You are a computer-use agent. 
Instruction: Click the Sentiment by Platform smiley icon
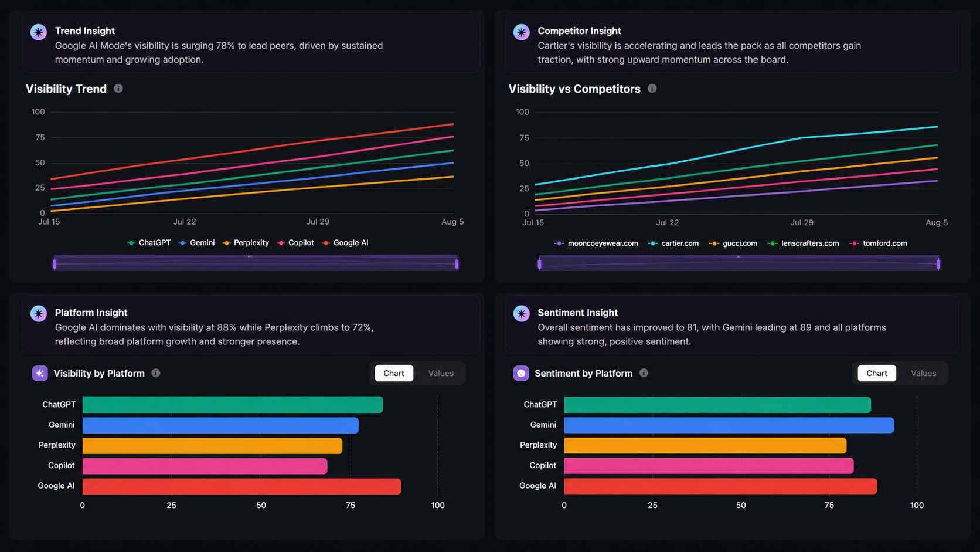(521, 373)
